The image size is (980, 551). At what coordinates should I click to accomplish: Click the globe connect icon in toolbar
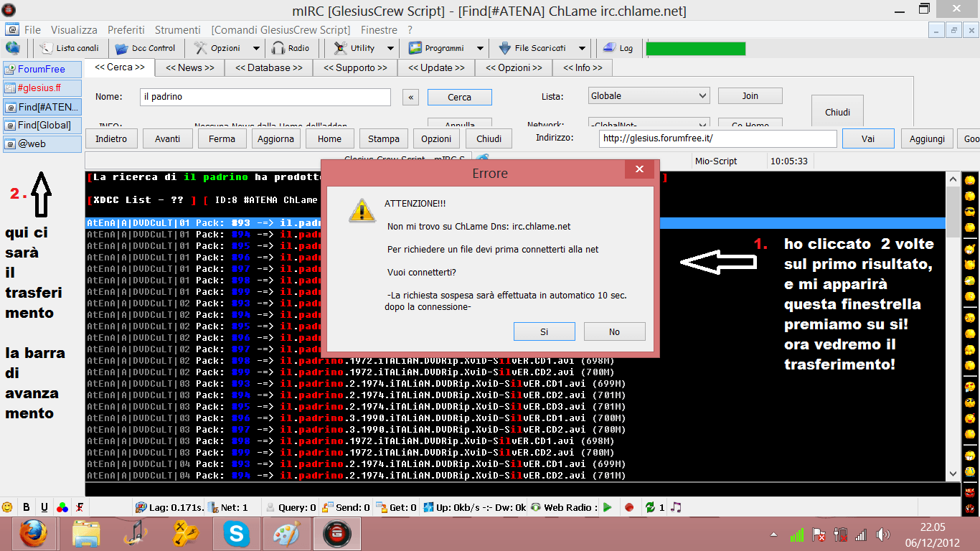tap(12, 48)
